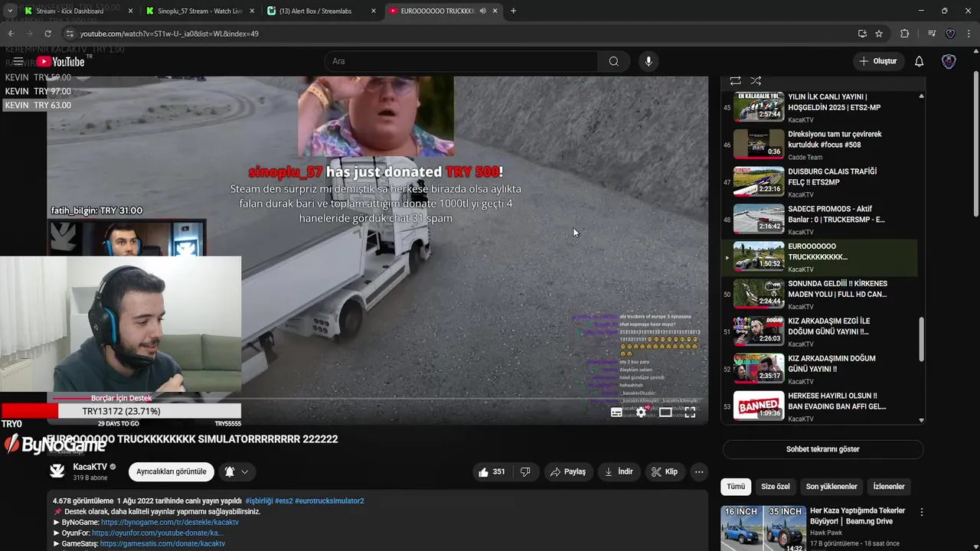The image size is (980, 551).
Task: Switch to the Alert Box / Streamlabs tab
Action: pyautogui.click(x=322, y=11)
